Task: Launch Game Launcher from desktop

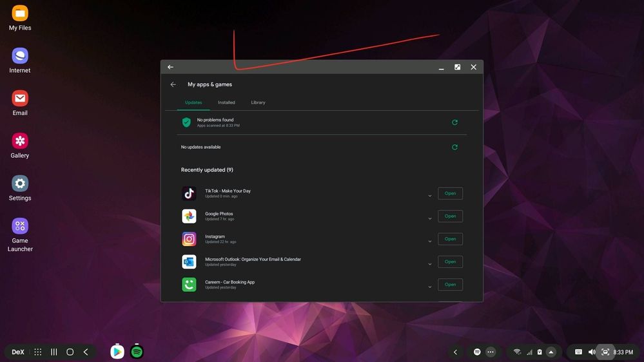Action: click(20, 234)
